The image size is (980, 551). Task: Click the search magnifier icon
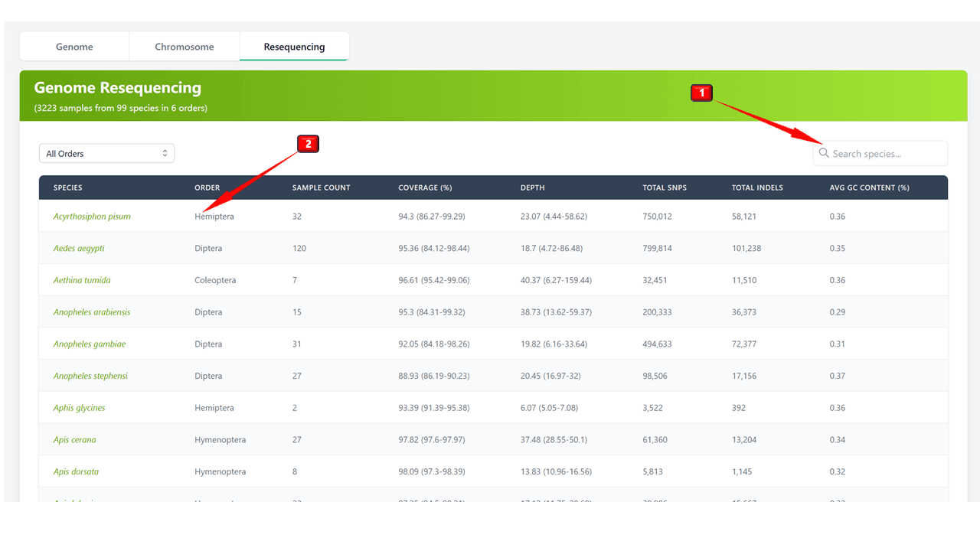click(824, 153)
